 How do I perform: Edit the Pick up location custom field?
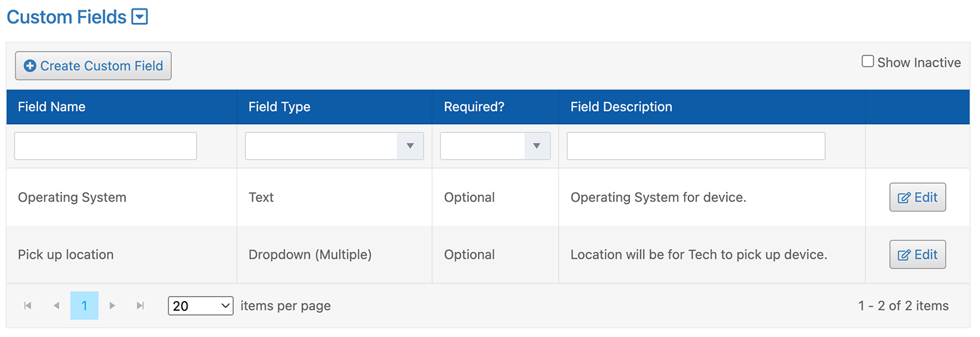[918, 255]
